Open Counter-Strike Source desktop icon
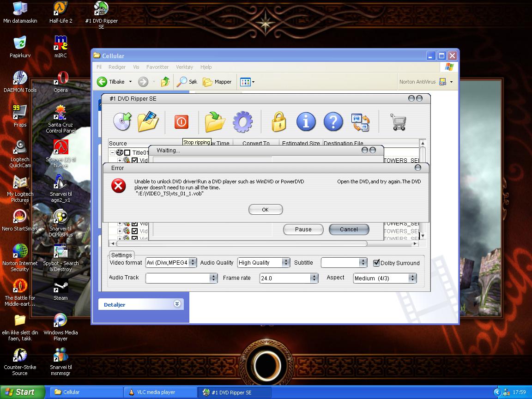This screenshot has width=532, height=399. click(x=20, y=361)
